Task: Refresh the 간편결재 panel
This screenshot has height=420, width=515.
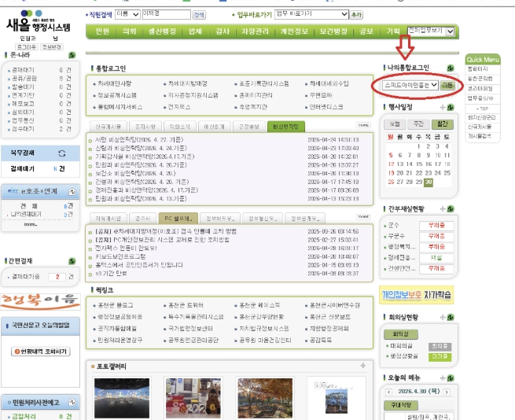Action: pyautogui.click(x=72, y=261)
